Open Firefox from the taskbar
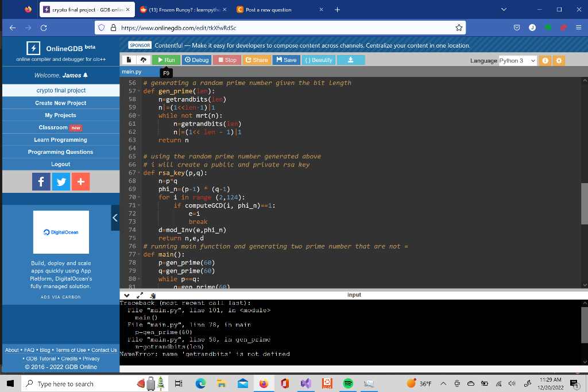This screenshot has height=392, width=588. tap(264, 383)
